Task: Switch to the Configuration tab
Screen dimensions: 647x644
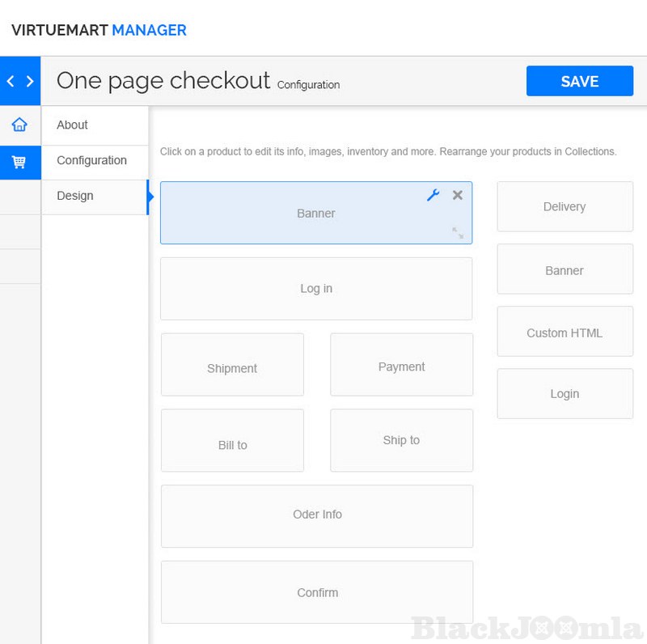Action: click(95, 161)
